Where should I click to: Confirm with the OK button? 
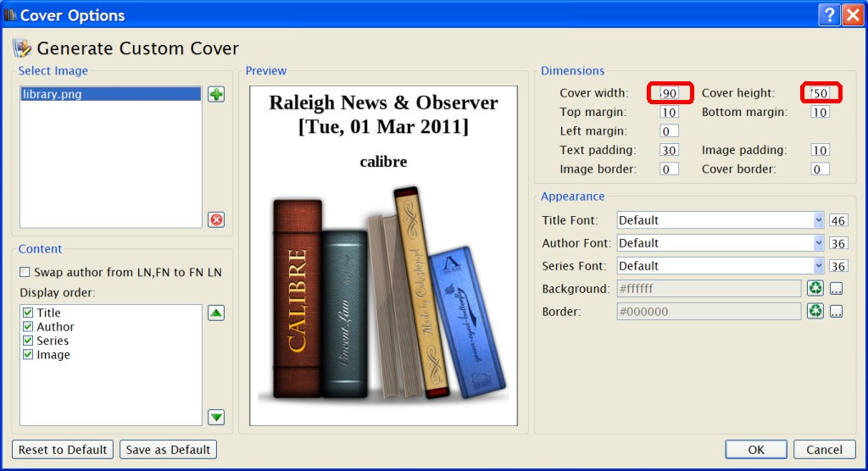pos(756,450)
